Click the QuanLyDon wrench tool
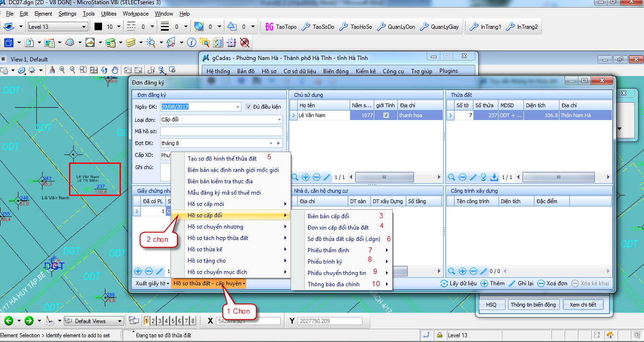 point(381,27)
